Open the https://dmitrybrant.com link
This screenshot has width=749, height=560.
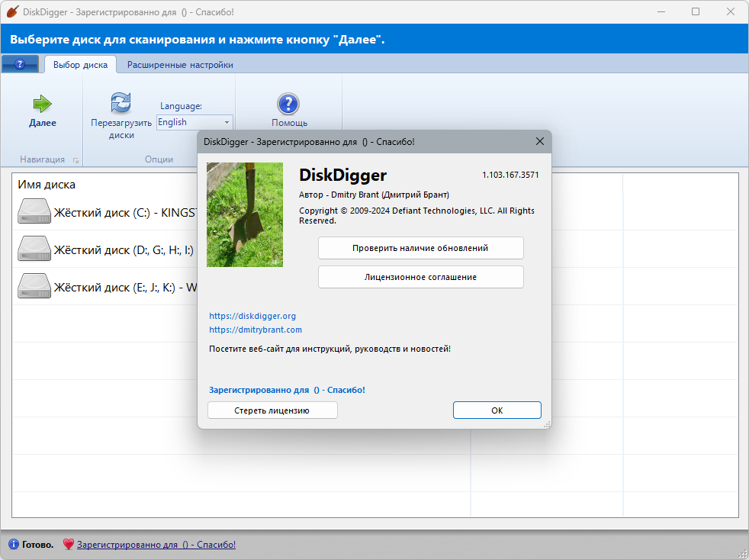coord(256,330)
